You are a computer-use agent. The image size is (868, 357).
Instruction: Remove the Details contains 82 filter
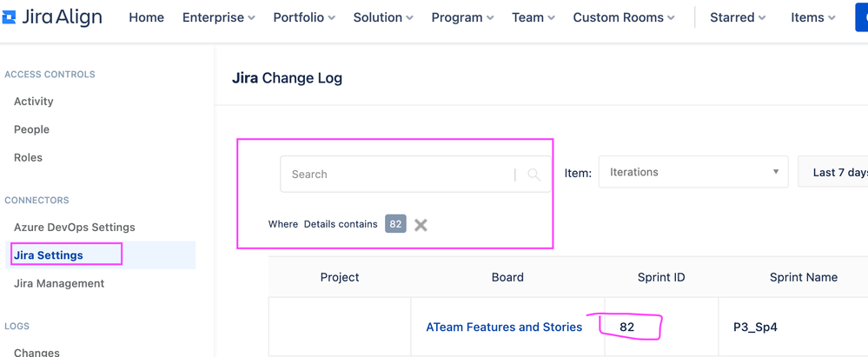point(421,225)
